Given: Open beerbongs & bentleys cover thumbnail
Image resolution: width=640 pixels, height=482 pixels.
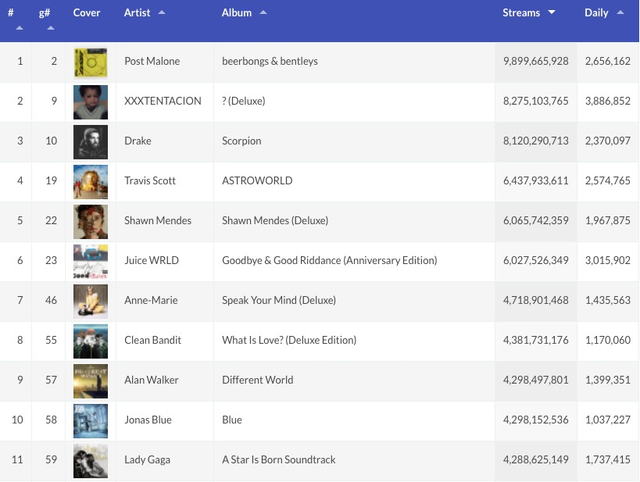Looking at the screenshot, I should [x=91, y=62].
